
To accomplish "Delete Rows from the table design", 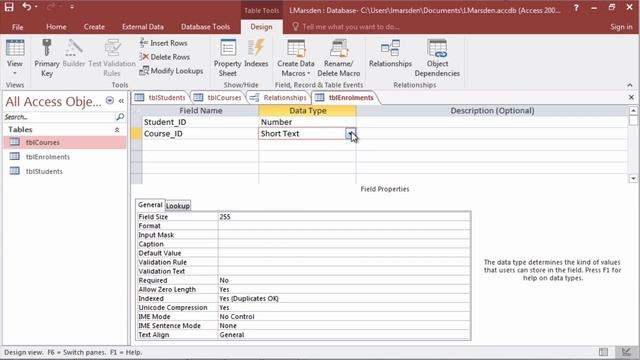I will pos(164,57).
